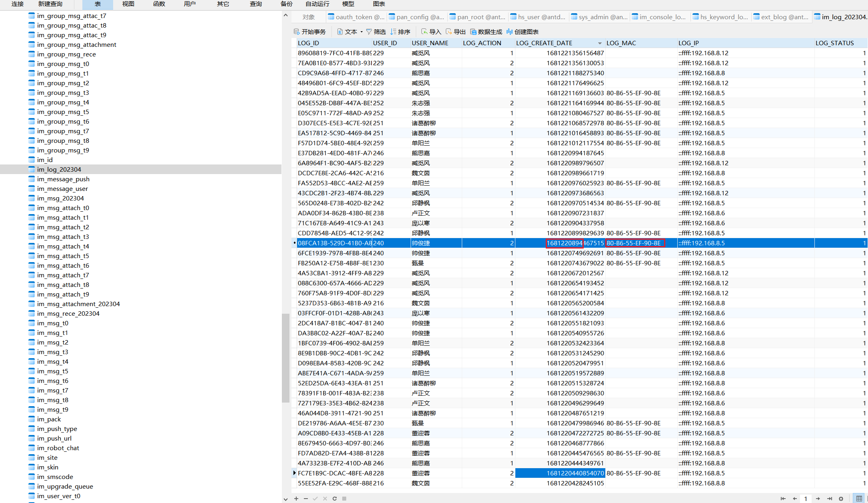
Task: Open the 查询 menu item
Action: (256, 4)
